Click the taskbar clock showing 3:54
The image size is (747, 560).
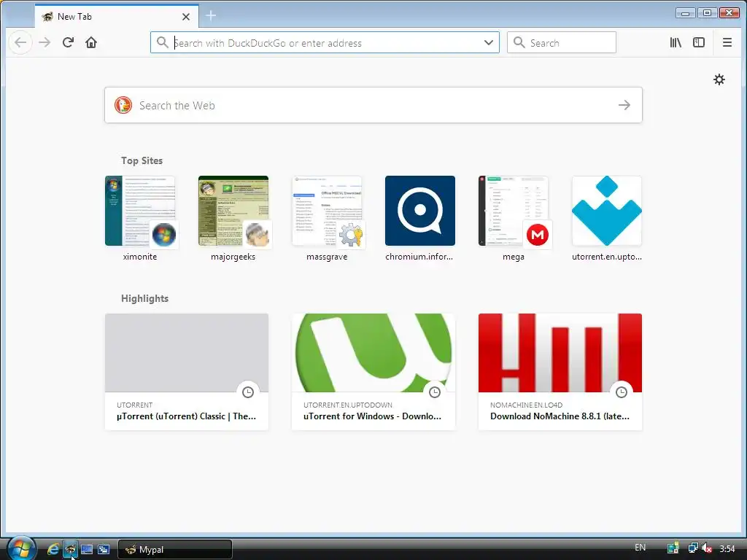(x=727, y=549)
